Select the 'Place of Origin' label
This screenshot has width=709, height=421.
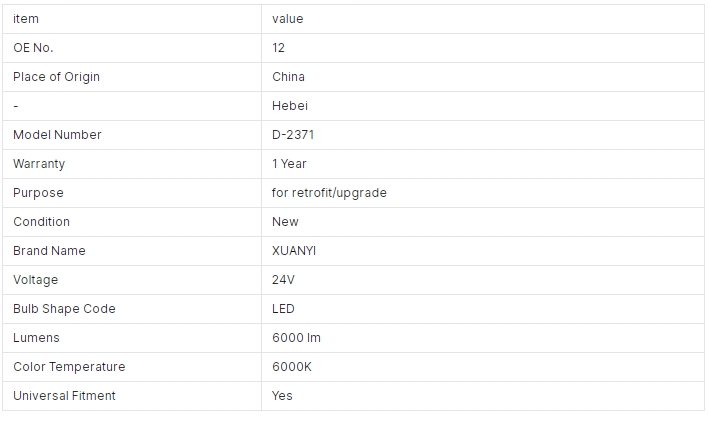click(57, 77)
